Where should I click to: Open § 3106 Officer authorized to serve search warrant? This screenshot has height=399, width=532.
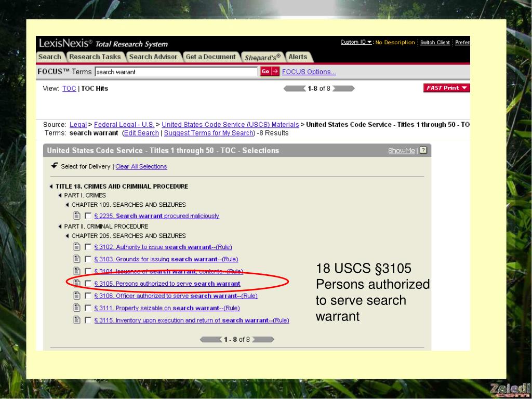(176, 296)
